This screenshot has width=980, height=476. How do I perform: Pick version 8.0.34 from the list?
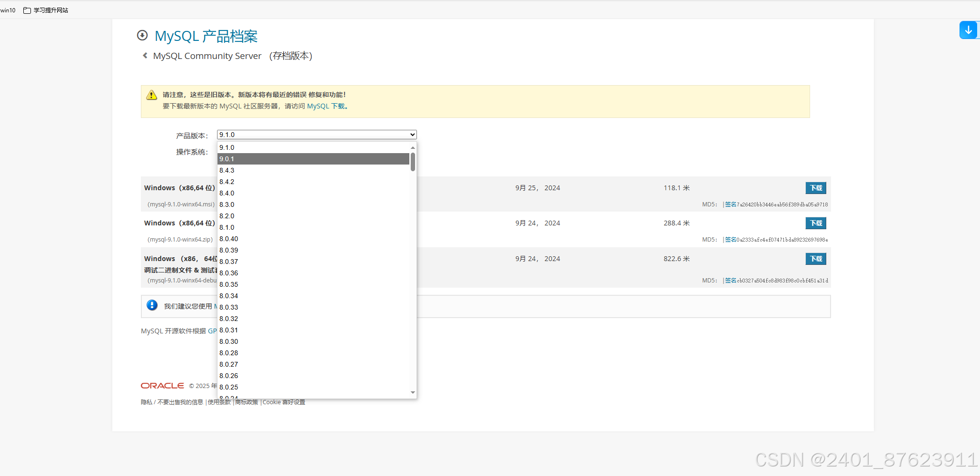(314, 296)
